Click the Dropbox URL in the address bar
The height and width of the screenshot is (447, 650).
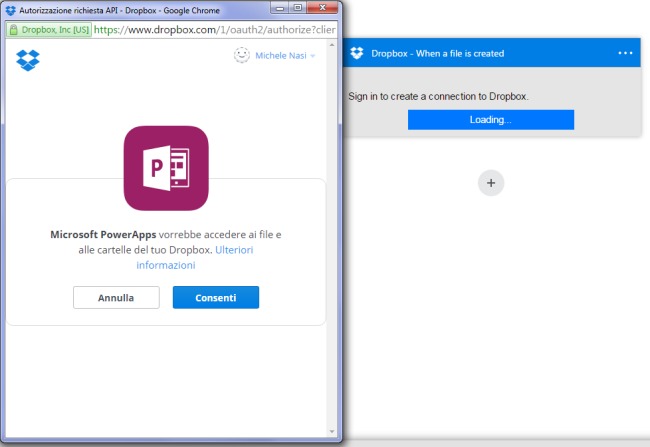point(214,30)
